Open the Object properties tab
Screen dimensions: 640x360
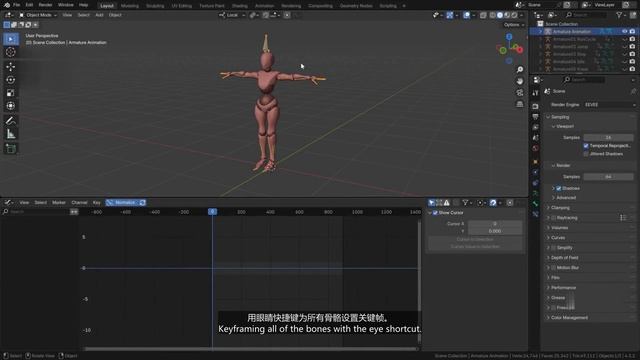[536, 162]
